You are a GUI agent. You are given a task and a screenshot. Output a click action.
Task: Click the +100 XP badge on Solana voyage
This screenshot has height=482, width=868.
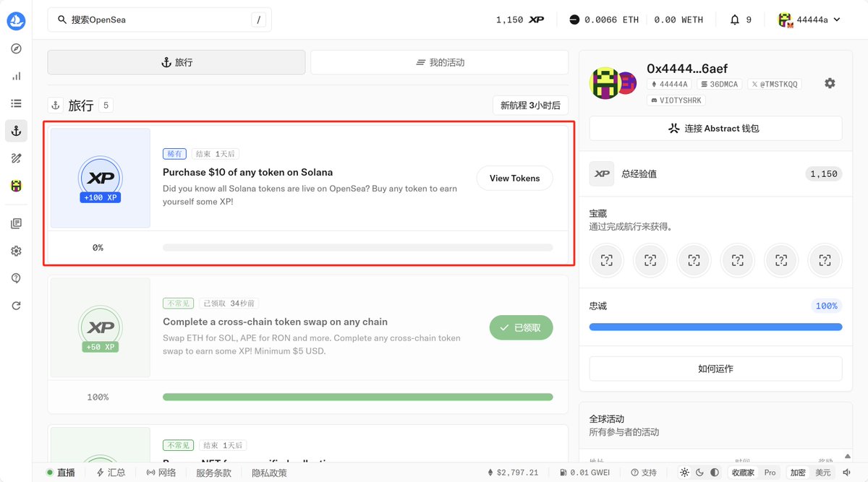101,197
